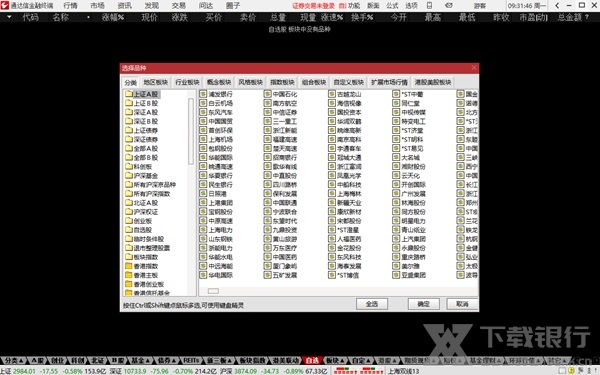Click the 东风汽车 stock icon

(x=203, y=112)
